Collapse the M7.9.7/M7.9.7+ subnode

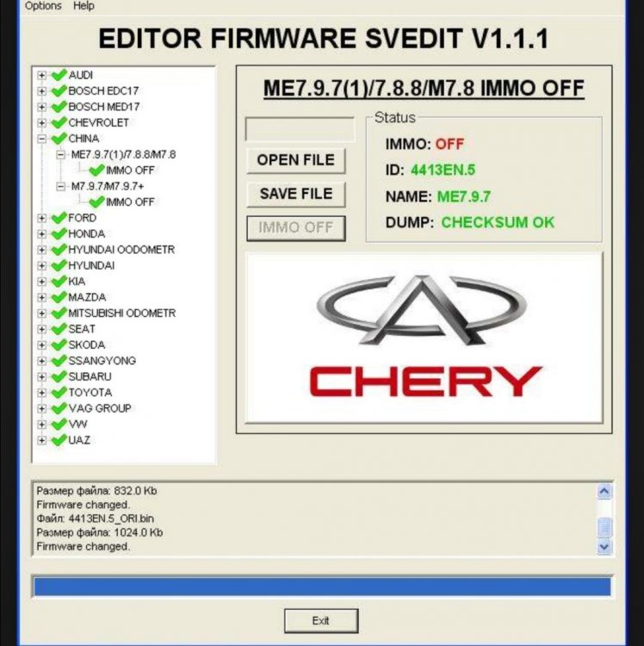click(x=61, y=186)
